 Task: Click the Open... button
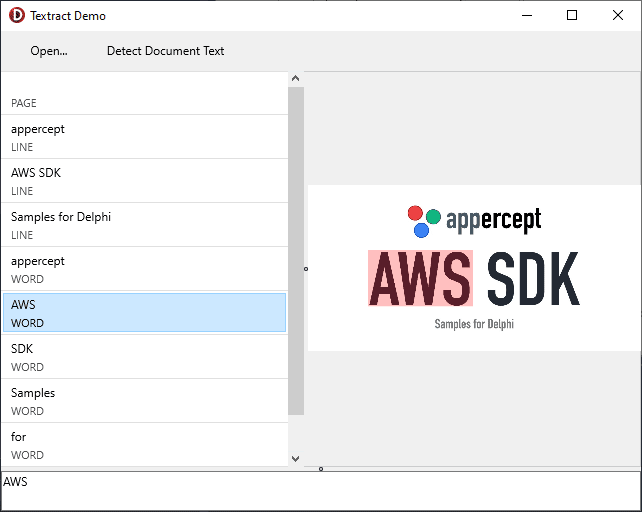(49, 51)
